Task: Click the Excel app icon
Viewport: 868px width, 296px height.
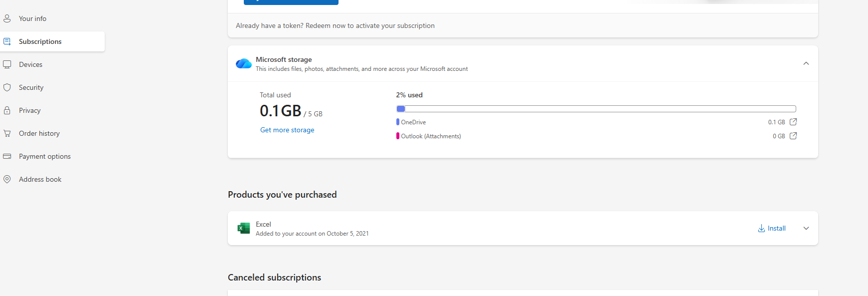Action: [244, 228]
